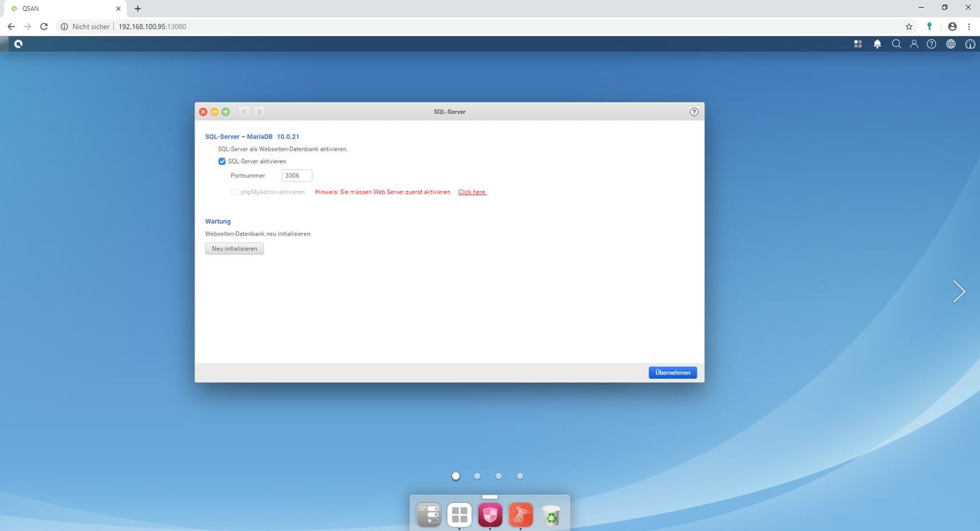Close the QSAN browser tab
The width and height of the screenshot is (980, 531).
[118, 9]
